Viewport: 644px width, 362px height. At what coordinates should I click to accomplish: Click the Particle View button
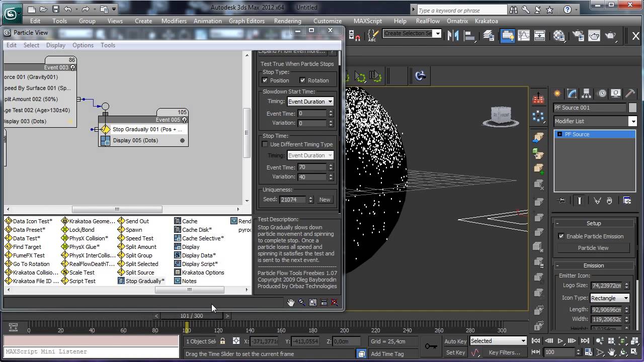(x=593, y=248)
